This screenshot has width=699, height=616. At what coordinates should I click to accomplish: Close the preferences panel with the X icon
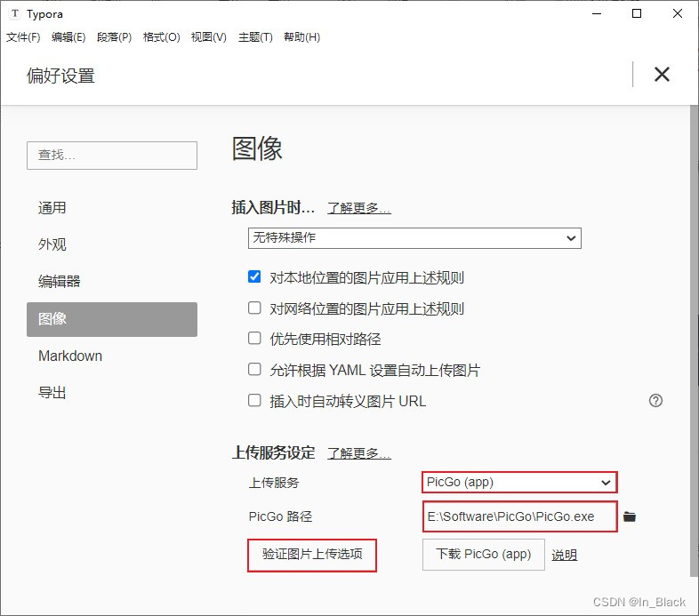[662, 75]
